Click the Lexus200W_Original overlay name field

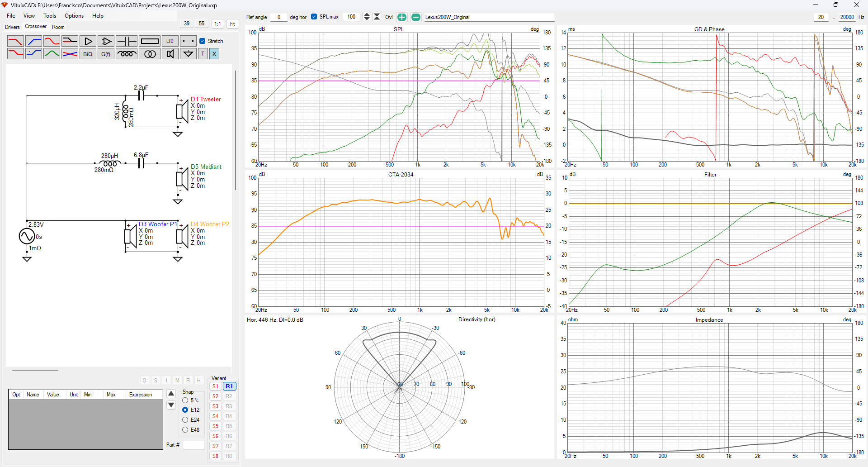click(x=489, y=17)
